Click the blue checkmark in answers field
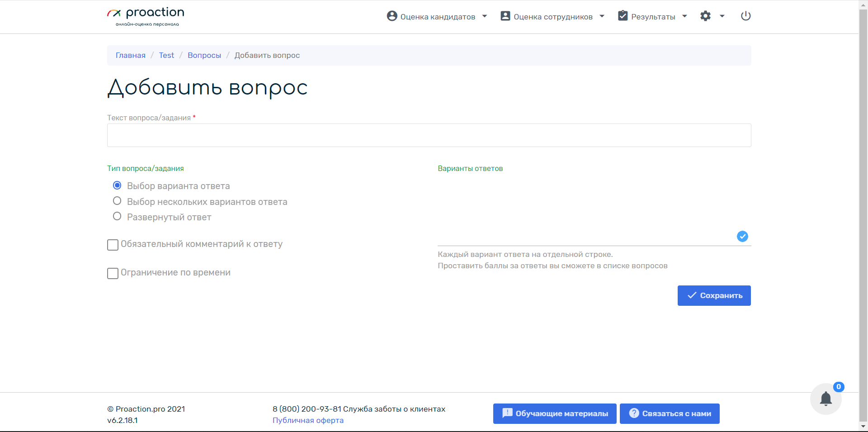 click(742, 236)
